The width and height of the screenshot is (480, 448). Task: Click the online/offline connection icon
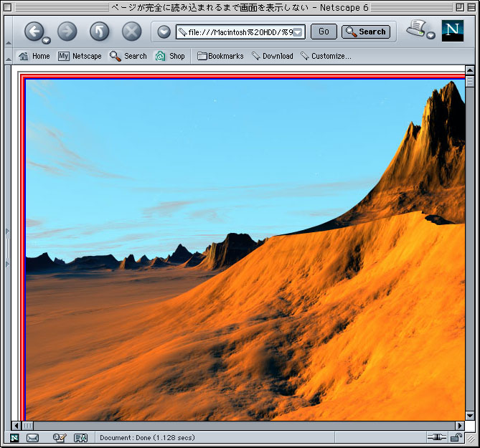436,437
